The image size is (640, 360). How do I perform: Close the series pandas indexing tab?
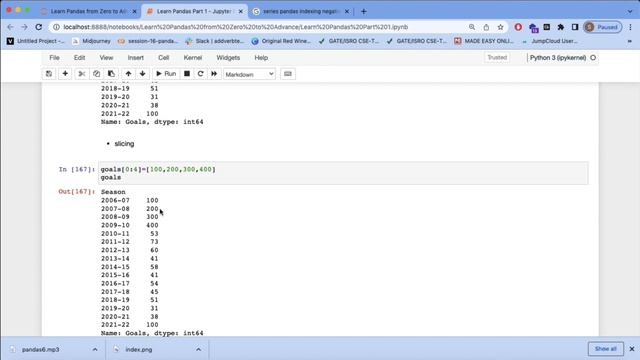(347, 11)
